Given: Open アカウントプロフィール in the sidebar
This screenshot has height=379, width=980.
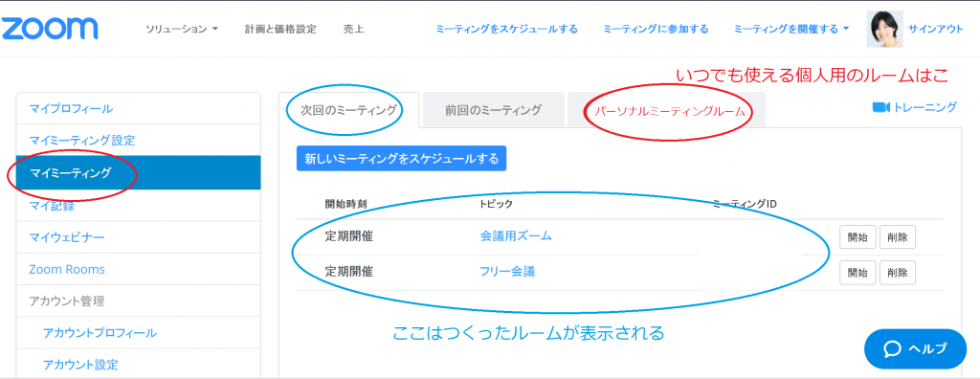Looking at the screenshot, I should [x=138, y=333].
